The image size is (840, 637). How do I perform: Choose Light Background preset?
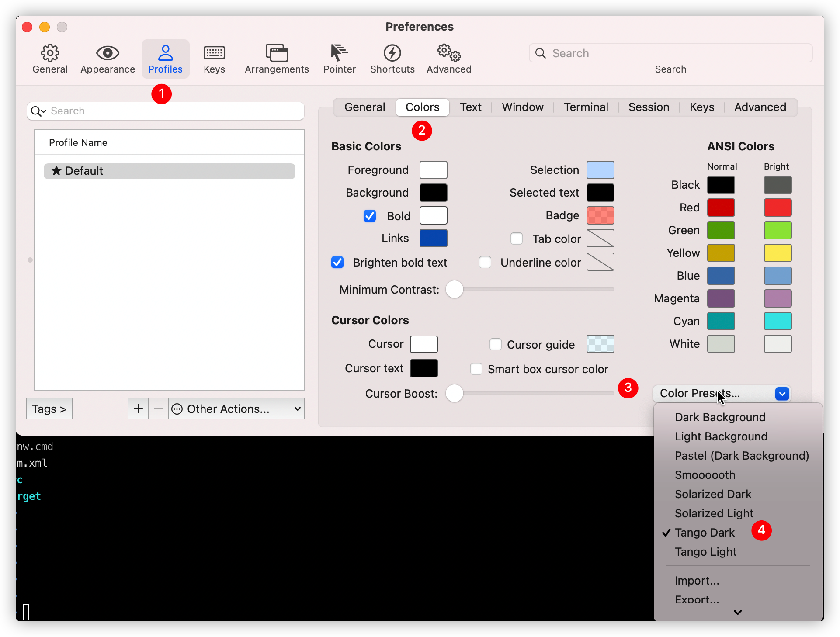coord(738,436)
